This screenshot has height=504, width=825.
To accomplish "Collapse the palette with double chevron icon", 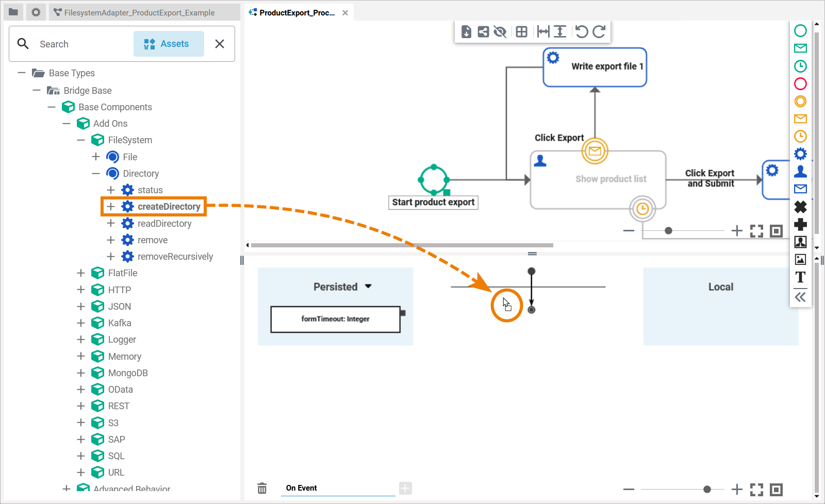I will point(800,297).
